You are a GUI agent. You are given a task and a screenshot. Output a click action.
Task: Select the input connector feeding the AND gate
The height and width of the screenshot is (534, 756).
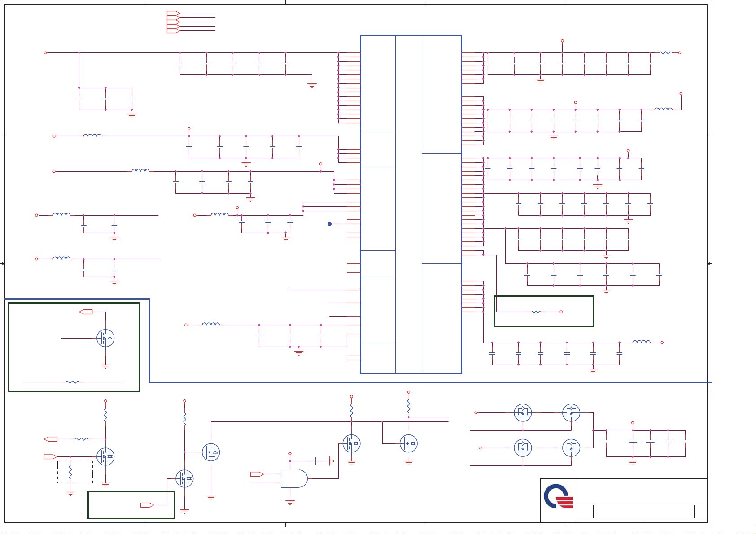tap(257, 474)
